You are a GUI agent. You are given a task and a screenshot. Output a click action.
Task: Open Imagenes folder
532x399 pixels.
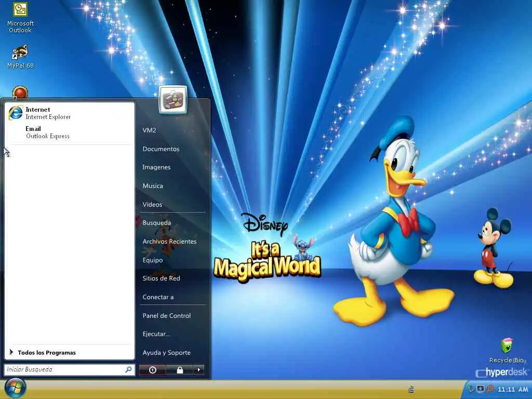[156, 167]
